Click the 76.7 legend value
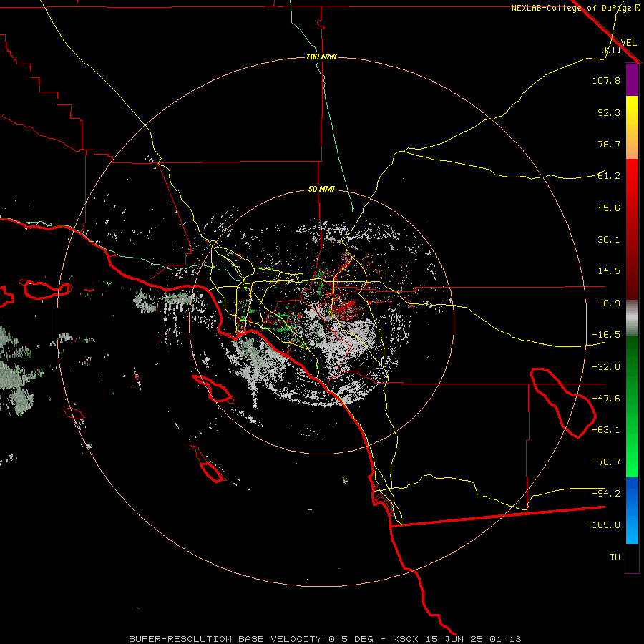Viewport: 644px width, 644px height. pyautogui.click(x=609, y=144)
